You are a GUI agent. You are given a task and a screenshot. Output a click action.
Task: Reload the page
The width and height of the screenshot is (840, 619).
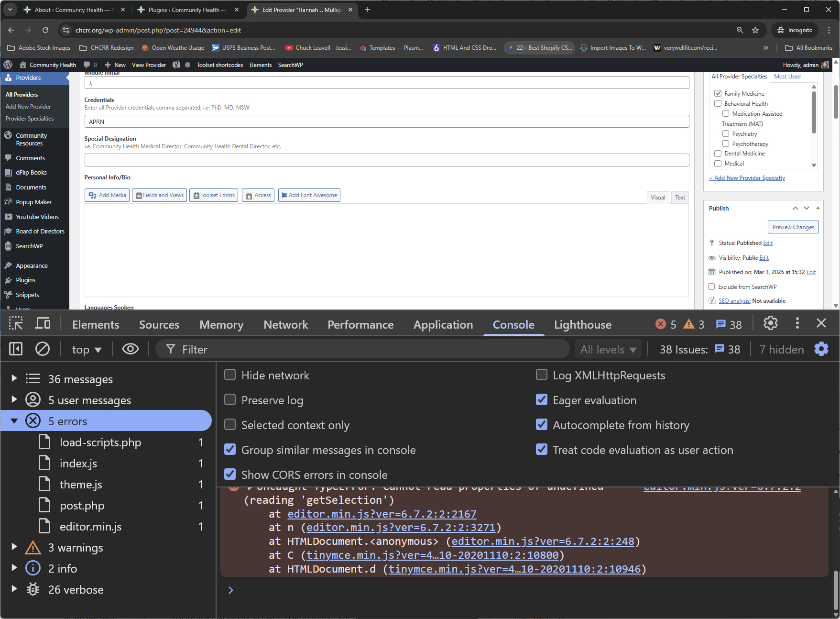click(x=45, y=30)
